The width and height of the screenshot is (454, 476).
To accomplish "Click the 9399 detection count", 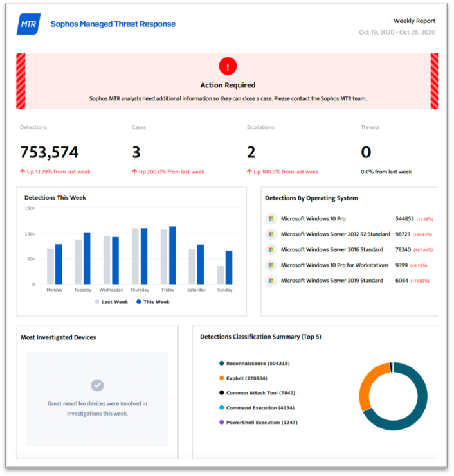I will (x=401, y=265).
